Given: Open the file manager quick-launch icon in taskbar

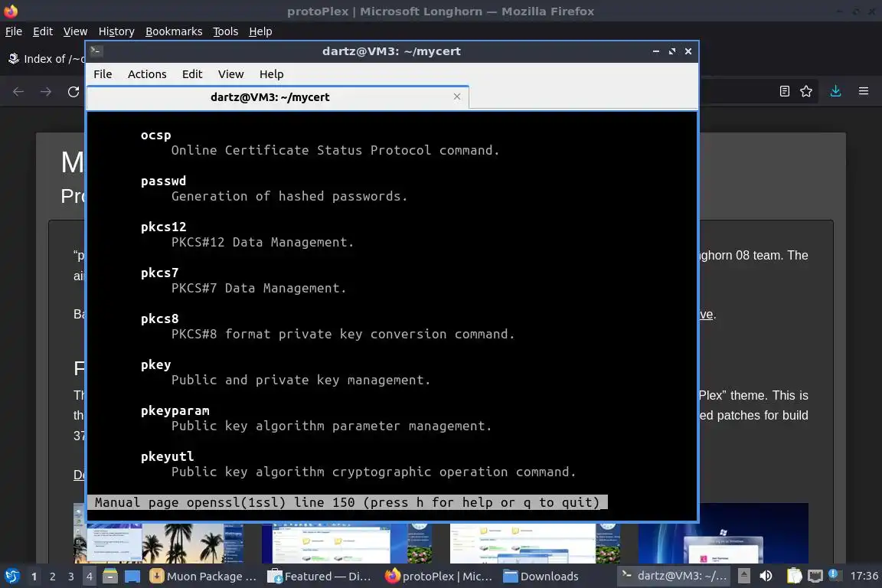Looking at the screenshot, I should 110,576.
